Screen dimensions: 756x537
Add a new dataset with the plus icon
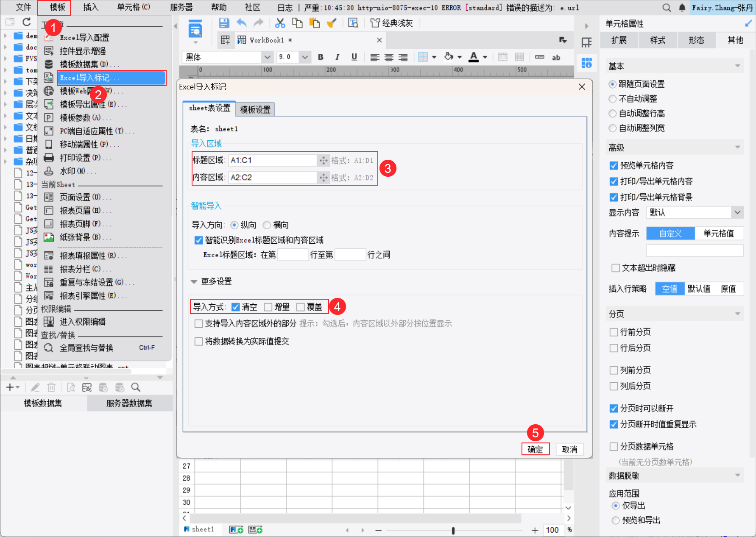click(9, 387)
